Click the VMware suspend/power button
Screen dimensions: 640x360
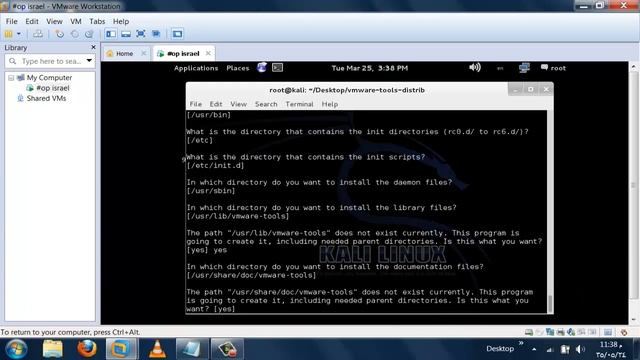pyautogui.click(x=9, y=34)
